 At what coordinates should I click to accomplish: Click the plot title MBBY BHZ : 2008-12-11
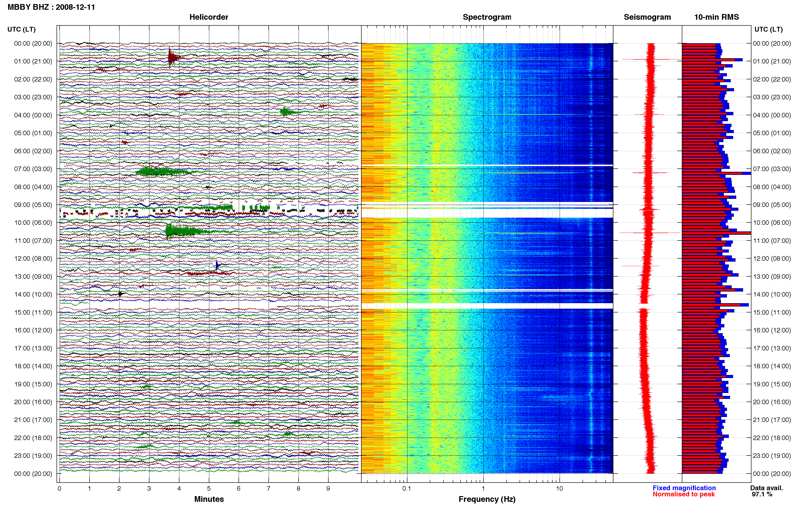click(x=51, y=7)
